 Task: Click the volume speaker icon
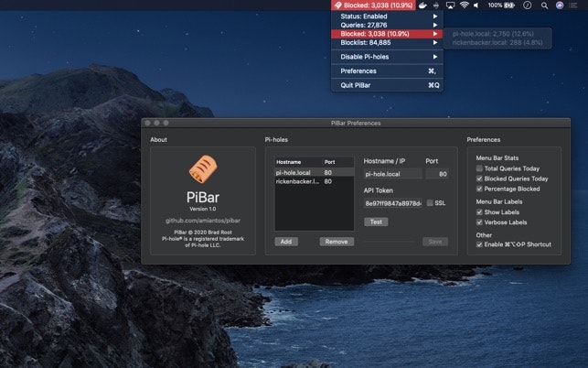476,5
